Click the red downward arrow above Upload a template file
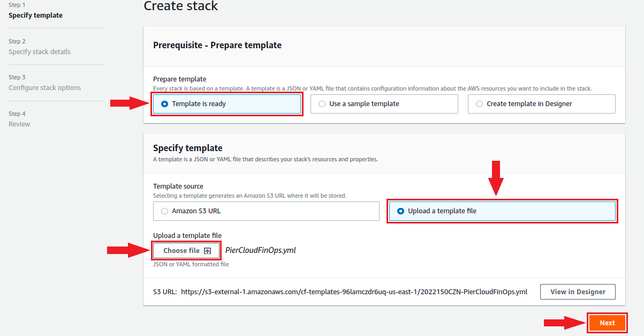 (497, 178)
